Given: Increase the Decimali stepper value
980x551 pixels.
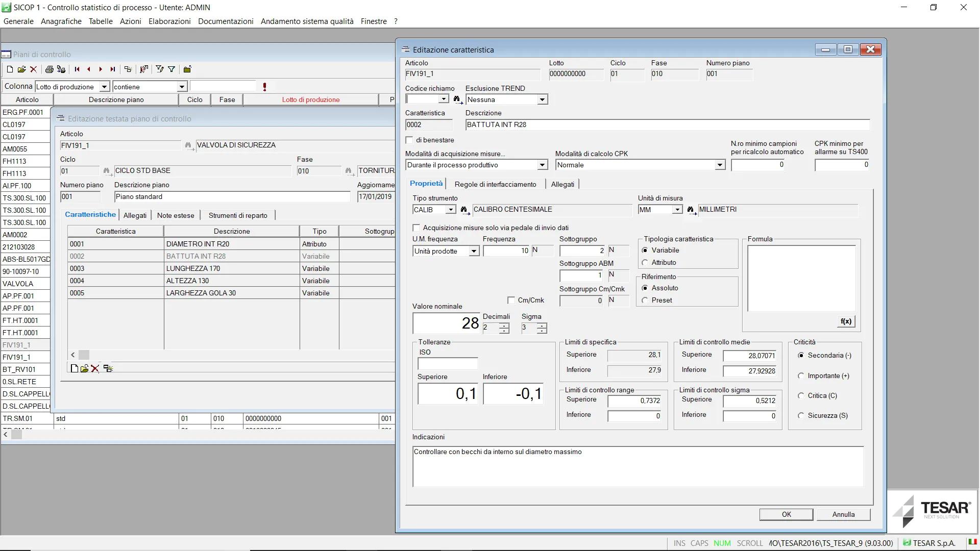Looking at the screenshot, I should pos(504,325).
